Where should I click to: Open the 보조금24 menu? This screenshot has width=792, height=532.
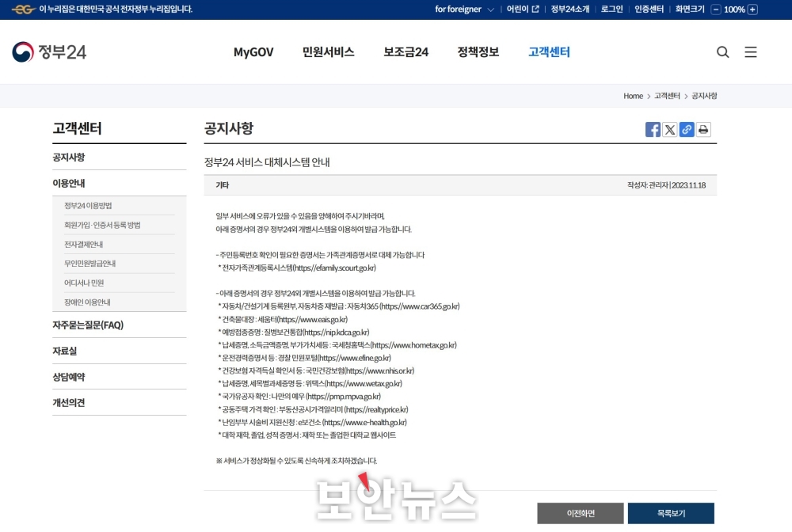tap(406, 52)
